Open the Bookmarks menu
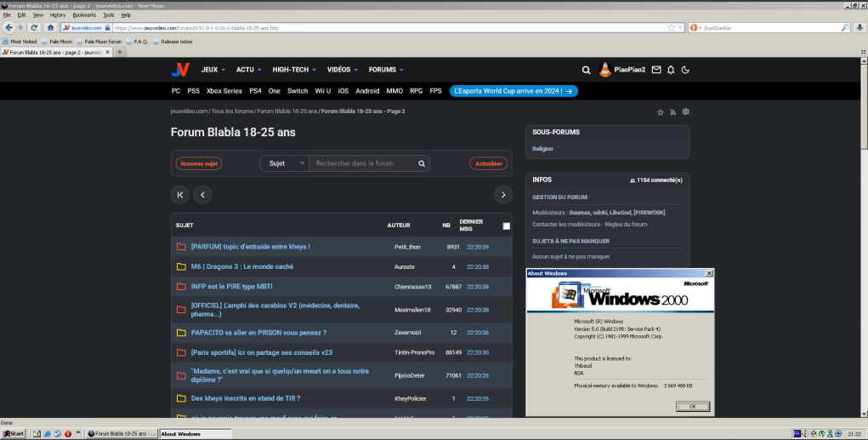Image resolution: width=868 pixels, height=440 pixels. coord(84,14)
